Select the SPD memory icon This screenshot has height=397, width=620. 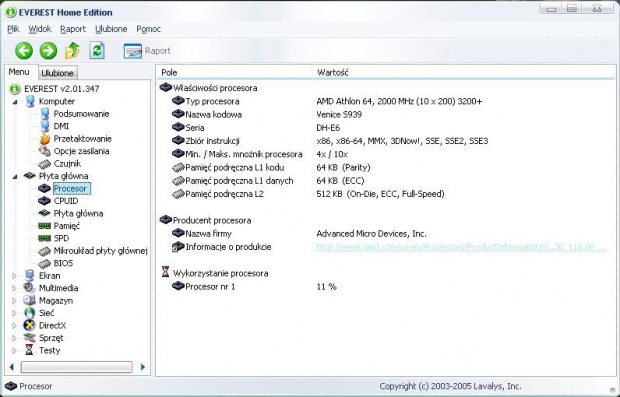44,238
